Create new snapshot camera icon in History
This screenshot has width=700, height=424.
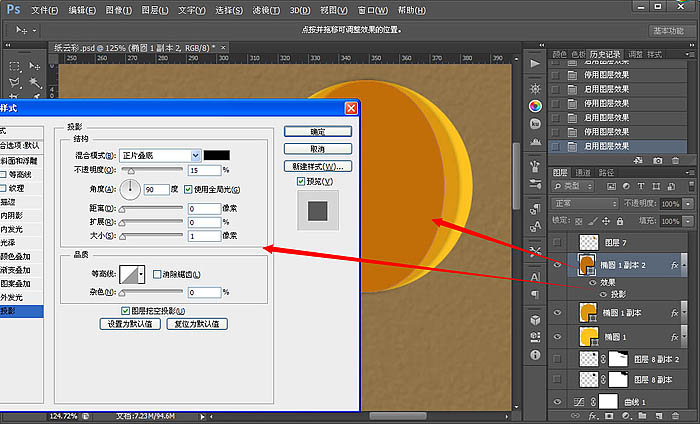[x=657, y=160]
